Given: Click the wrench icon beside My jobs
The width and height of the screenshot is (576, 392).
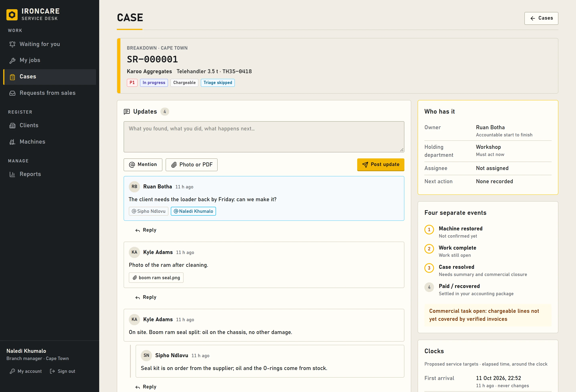Looking at the screenshot, I should (x=12, y=60).
